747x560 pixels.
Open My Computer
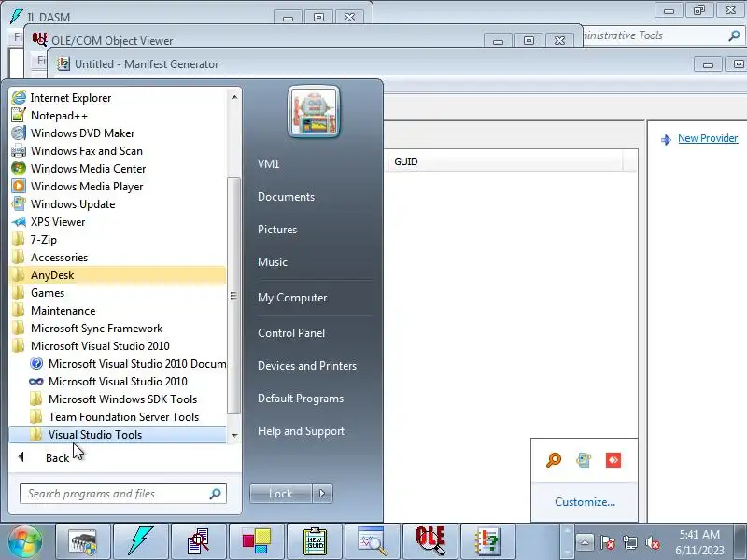coord(292,298)
